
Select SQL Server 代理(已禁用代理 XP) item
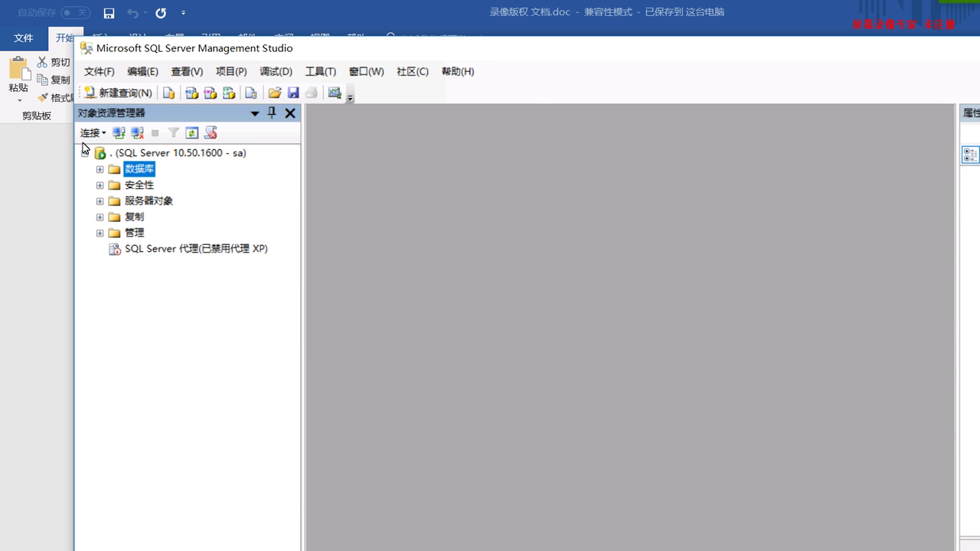[196, 249]
